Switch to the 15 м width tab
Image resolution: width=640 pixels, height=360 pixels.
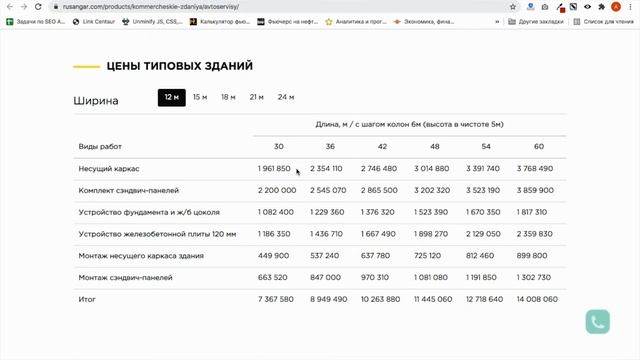(x=200, y=98)
